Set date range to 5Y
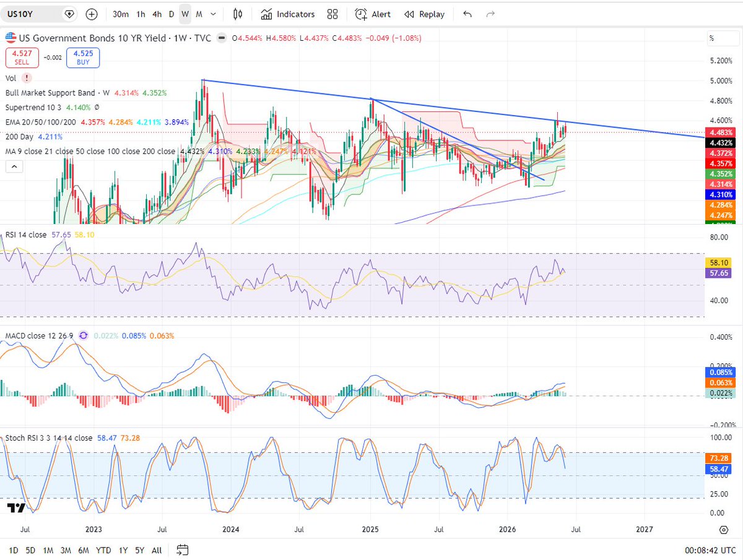Image resolution: width=743 pixels, height=560 pixels. (140, 550)
